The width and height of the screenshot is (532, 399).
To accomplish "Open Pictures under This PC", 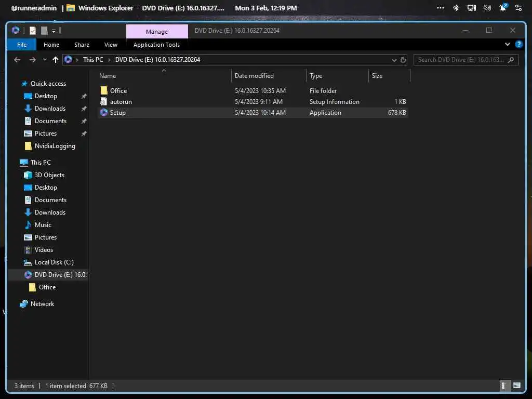I will [46, 237].
